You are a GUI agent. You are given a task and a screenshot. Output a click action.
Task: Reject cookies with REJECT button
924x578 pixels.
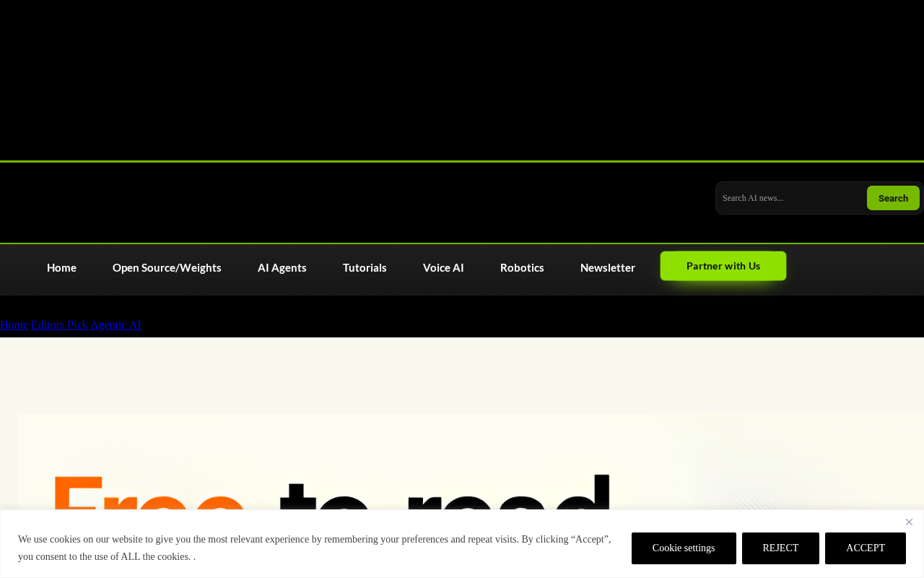click(780, 548)
